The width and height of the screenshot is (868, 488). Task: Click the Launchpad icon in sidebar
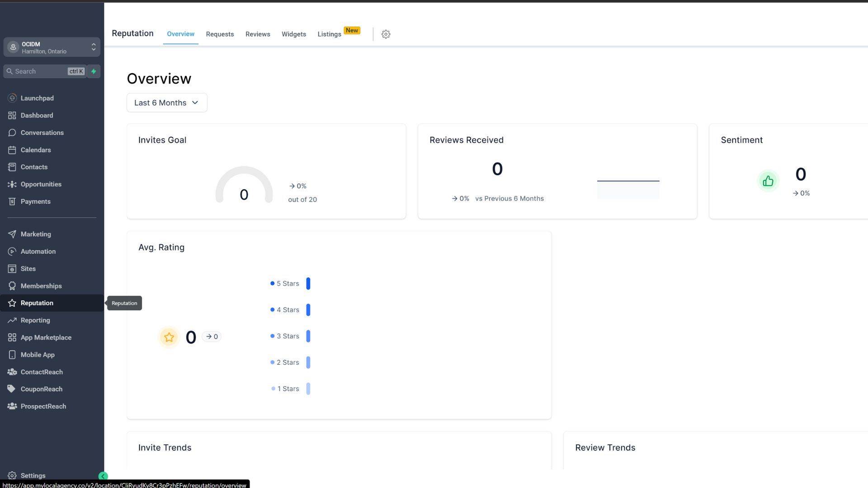coord(12,98)
